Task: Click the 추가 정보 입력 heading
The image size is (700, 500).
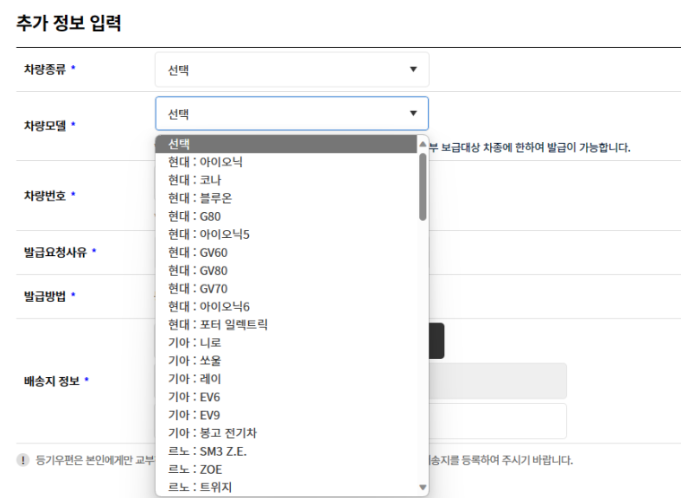Action: pos(69,23)
